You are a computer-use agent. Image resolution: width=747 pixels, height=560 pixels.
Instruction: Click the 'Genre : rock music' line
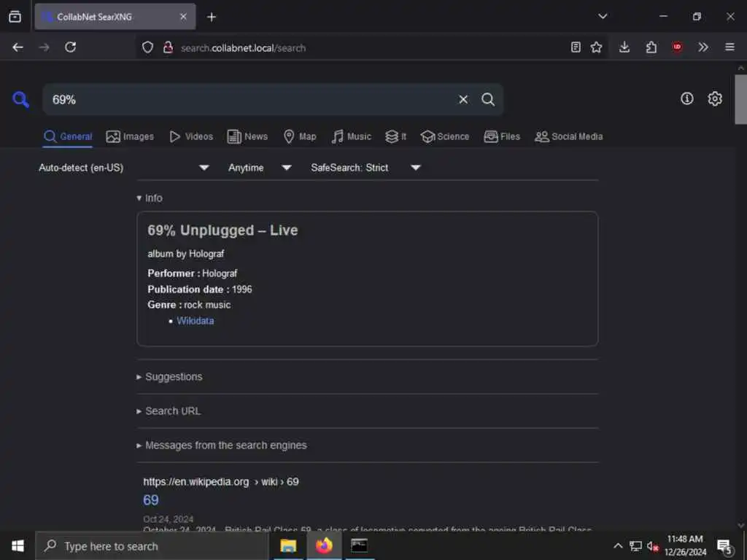coord(189,305)
